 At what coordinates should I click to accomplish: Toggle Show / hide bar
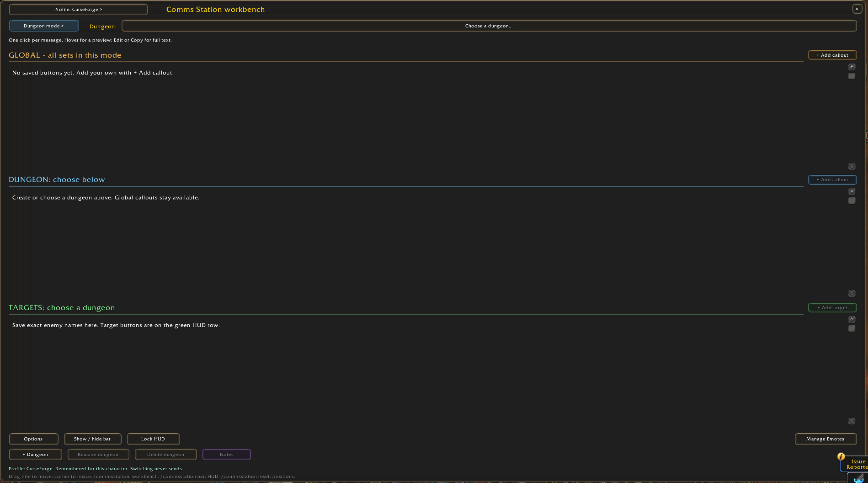pos(92,439)
